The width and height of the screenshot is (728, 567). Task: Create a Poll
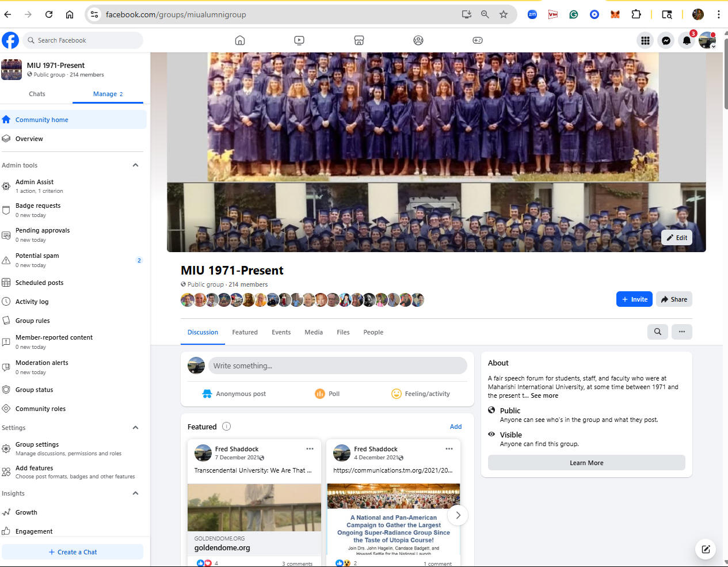(x=327, y=394)
